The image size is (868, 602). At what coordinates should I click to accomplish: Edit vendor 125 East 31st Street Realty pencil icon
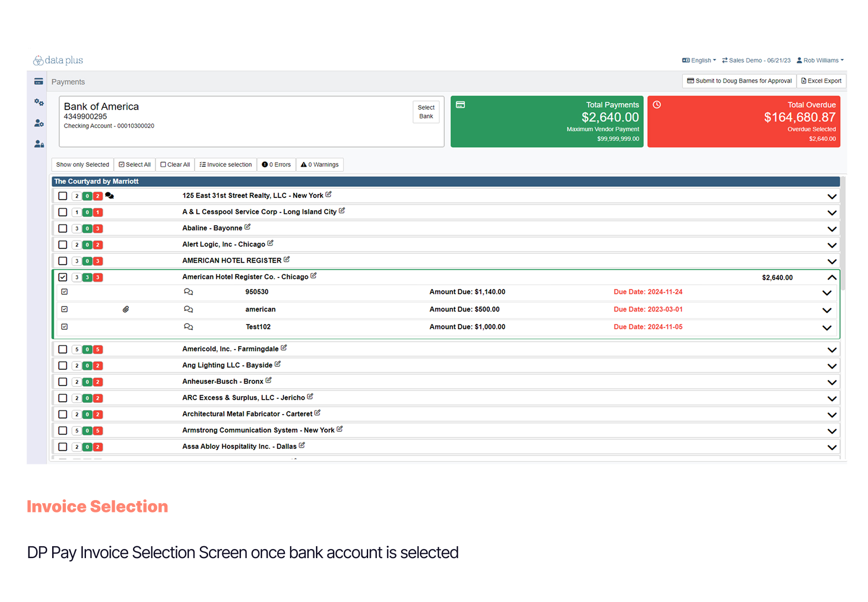(328, 195)
